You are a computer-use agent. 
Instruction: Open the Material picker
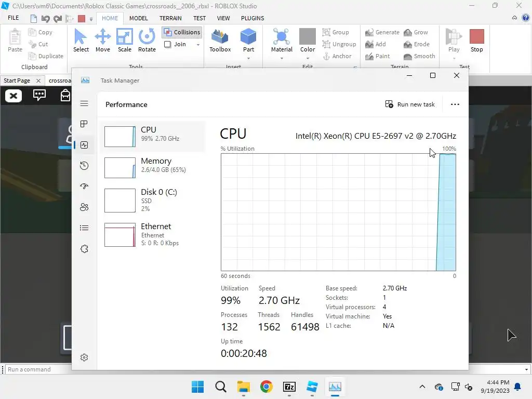pyautogui.click(x=282, y=41)
